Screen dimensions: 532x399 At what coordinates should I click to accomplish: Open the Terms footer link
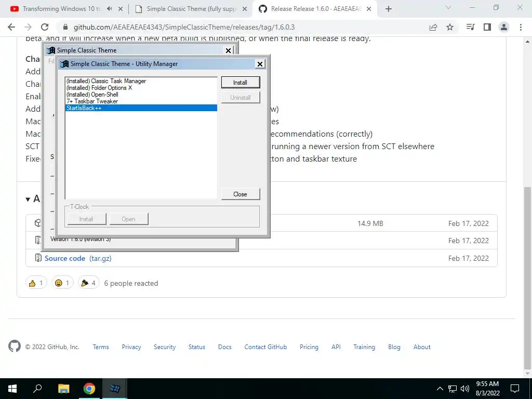click(101, 347)
